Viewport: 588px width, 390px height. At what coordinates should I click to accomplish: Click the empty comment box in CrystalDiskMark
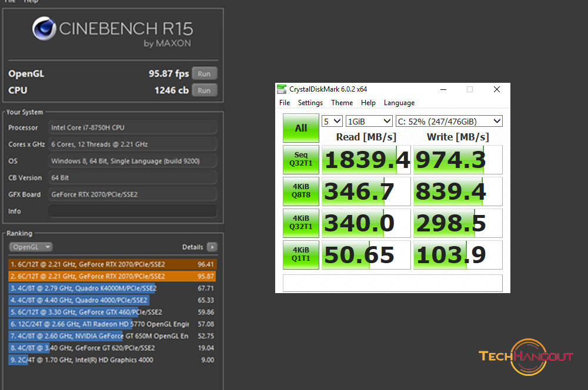pyautogui.click(x=393, y=283)
